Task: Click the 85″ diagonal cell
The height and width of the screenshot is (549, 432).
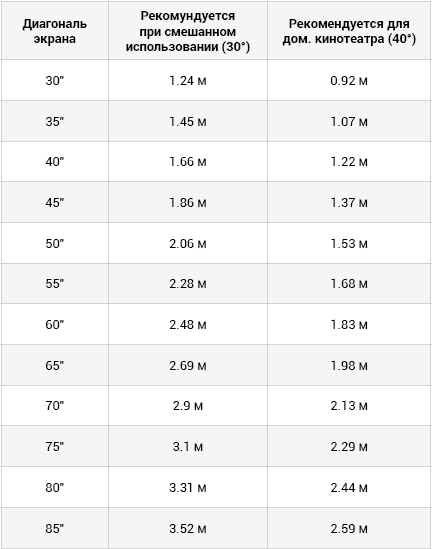Action: 55,529
